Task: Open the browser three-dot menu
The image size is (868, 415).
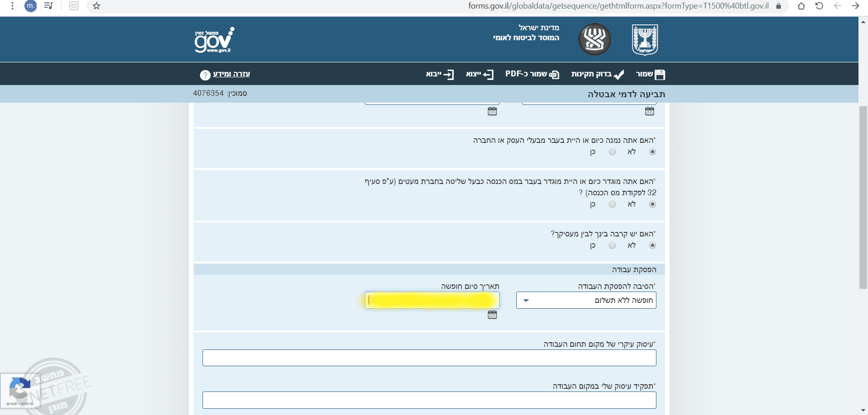Action: (12, 6)
